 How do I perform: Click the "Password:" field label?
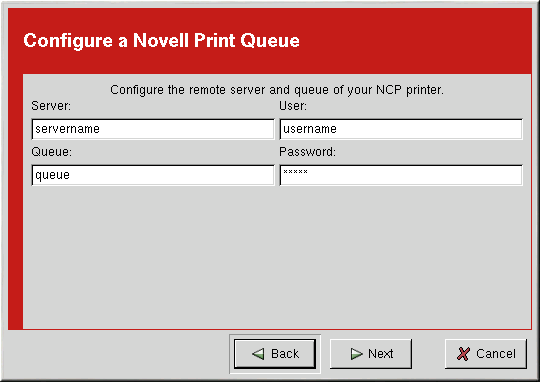click(x=307, y=152)
